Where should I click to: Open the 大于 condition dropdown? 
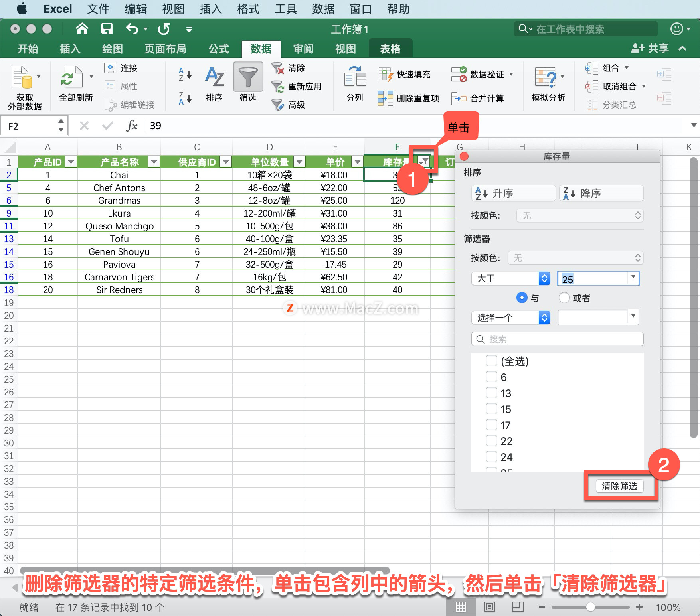coord(511,278)
